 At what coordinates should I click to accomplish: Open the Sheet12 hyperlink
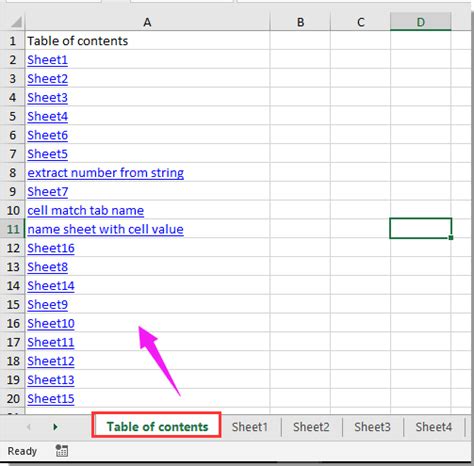51,361
